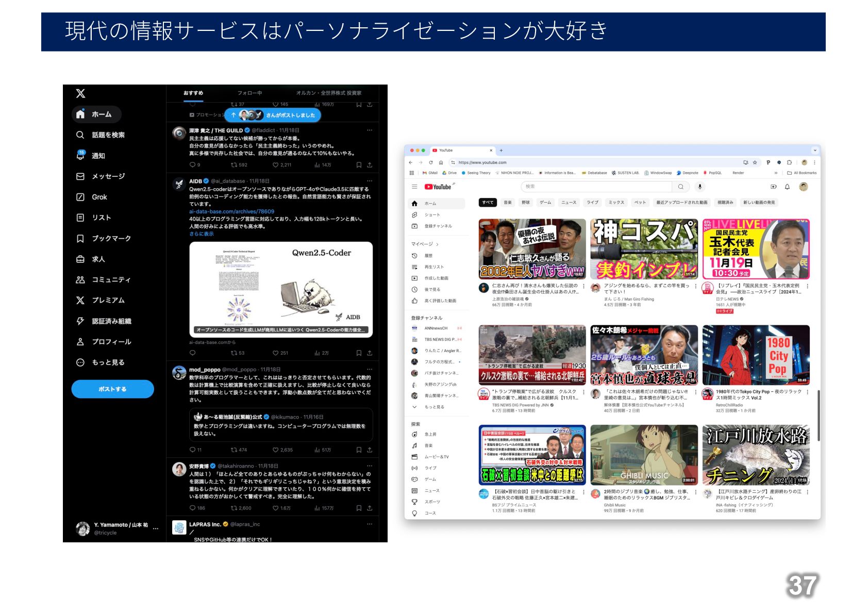The image size is (868, 614).
Task: Click さらに表示 on the AIDB post
Action: pos(201,234)
